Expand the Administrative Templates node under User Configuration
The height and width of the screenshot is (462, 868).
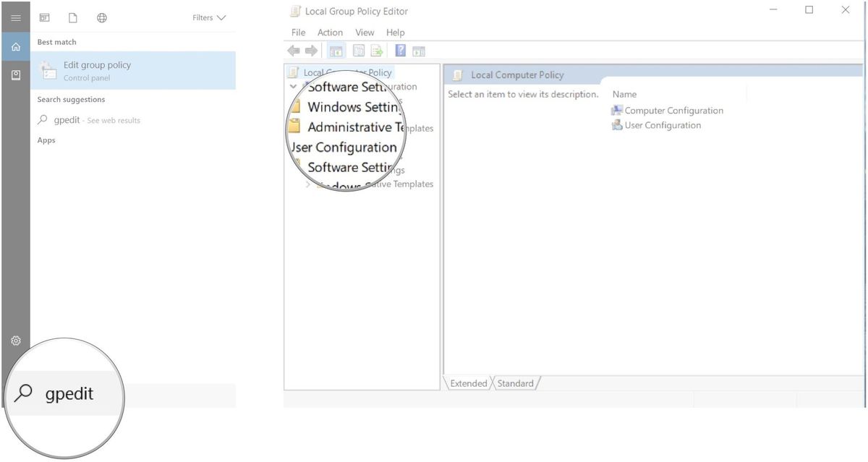(308, 184)
